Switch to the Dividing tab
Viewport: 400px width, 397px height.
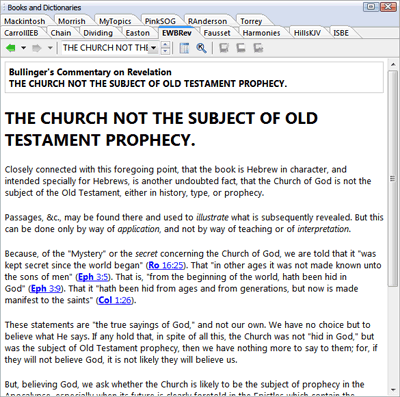coord(98,33)
